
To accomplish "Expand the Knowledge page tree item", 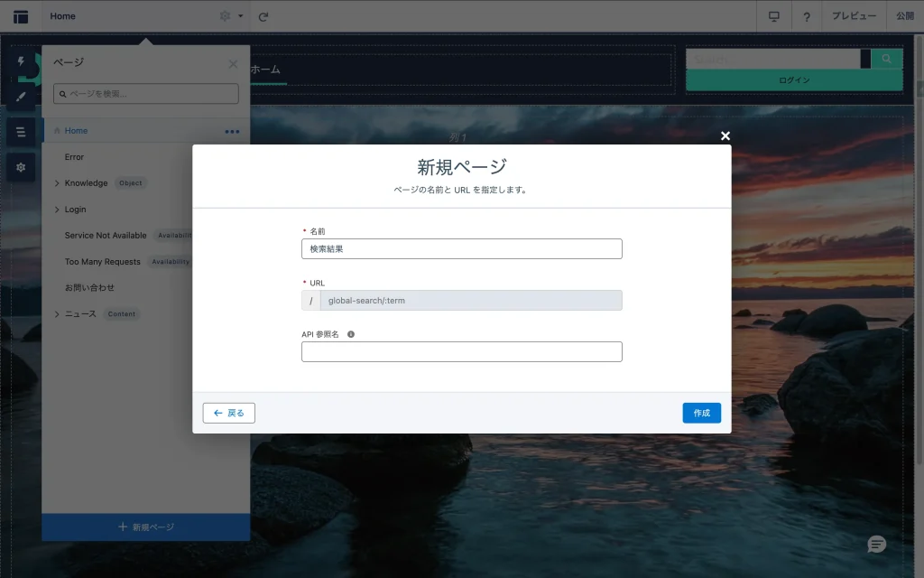I will click(x=57, y=183).
